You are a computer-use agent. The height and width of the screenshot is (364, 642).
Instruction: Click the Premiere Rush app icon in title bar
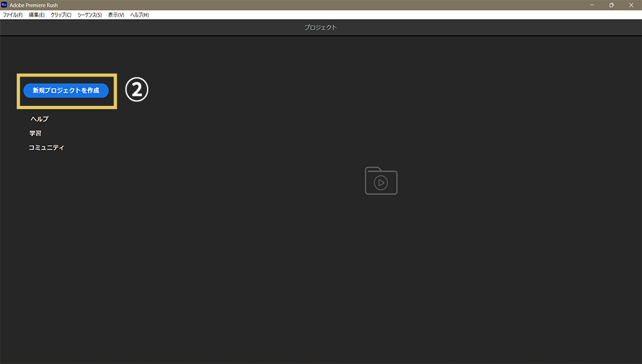4,5
